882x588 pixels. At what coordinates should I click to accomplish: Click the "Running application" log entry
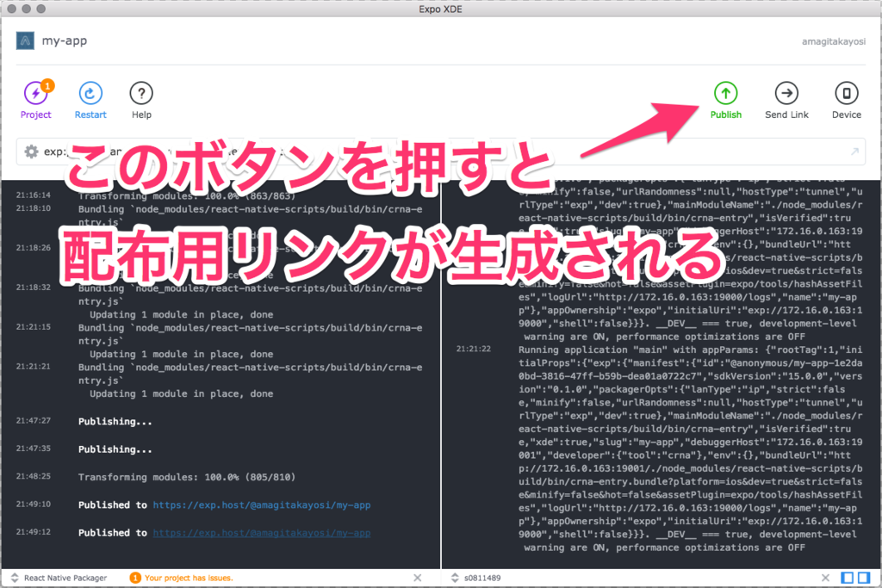pos(690,449)
